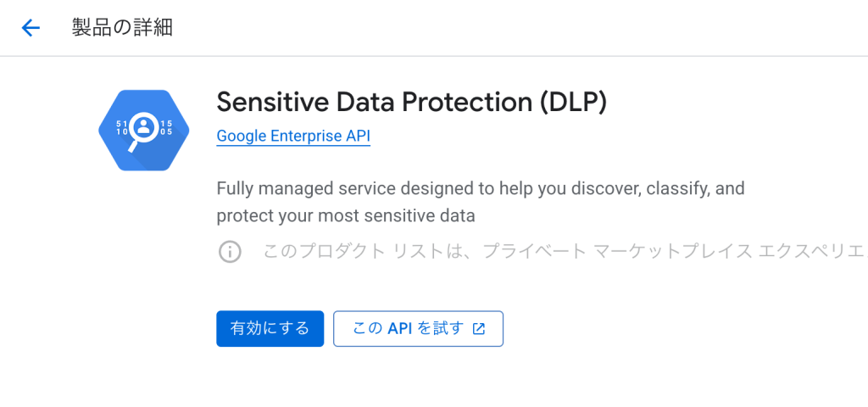This screenshot has height=407, width=868.
Task: Click the magnifying glass inside the product logo
Action: (142, 131)
